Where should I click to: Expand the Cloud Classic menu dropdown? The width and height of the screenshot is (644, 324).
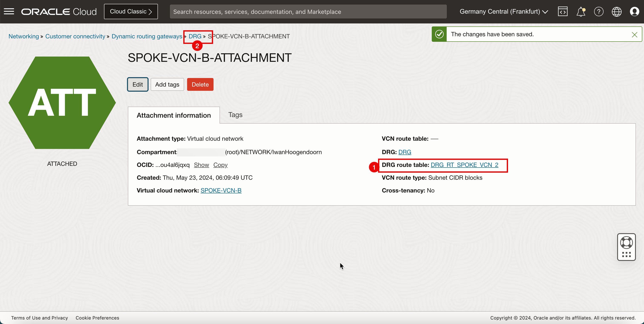131,12
